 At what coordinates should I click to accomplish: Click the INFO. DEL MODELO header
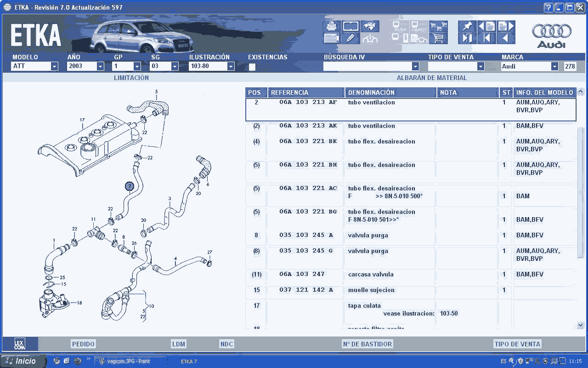(544, 92)
